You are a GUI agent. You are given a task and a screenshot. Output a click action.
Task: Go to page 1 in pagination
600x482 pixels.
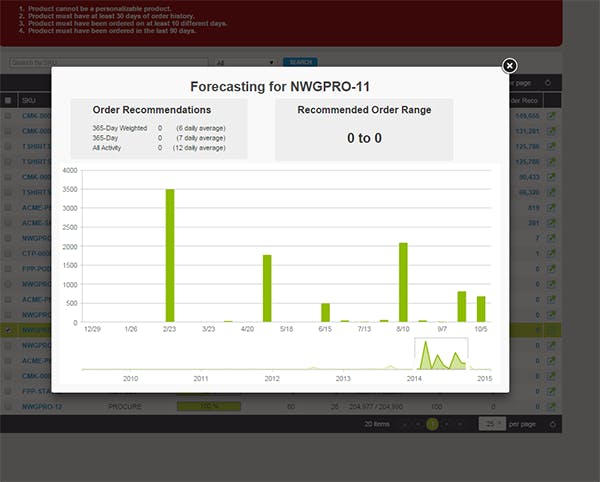432,424
